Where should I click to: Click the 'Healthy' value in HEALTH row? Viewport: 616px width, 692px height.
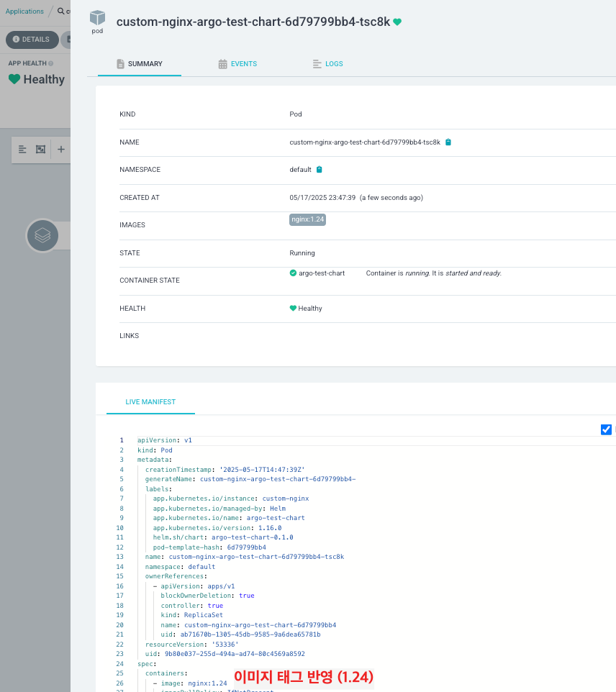point(310,309)
